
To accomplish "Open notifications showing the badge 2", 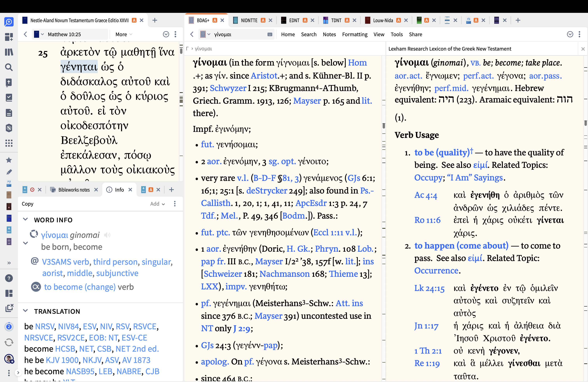I will tap(9, 326).
